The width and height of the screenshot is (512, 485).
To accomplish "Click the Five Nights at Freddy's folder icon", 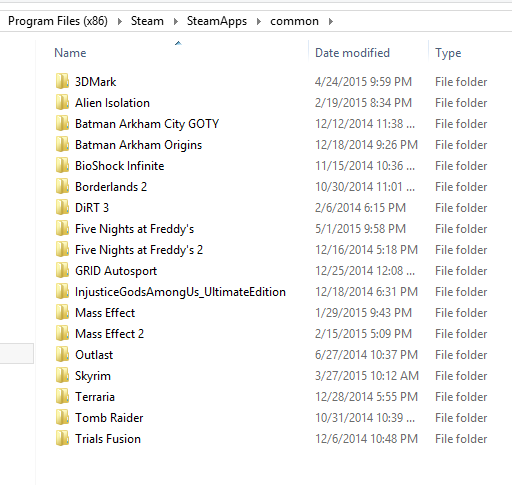I will [62, 228].
